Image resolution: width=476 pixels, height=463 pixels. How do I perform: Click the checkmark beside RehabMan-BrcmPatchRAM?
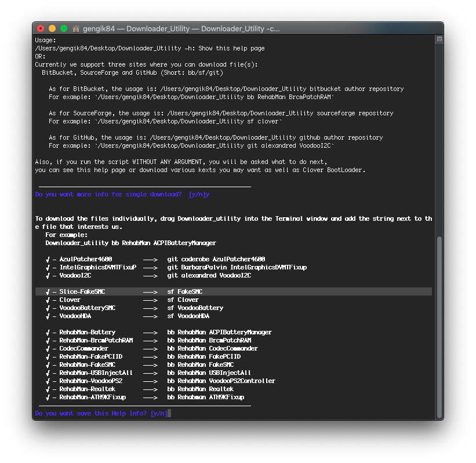coord(48,340)
